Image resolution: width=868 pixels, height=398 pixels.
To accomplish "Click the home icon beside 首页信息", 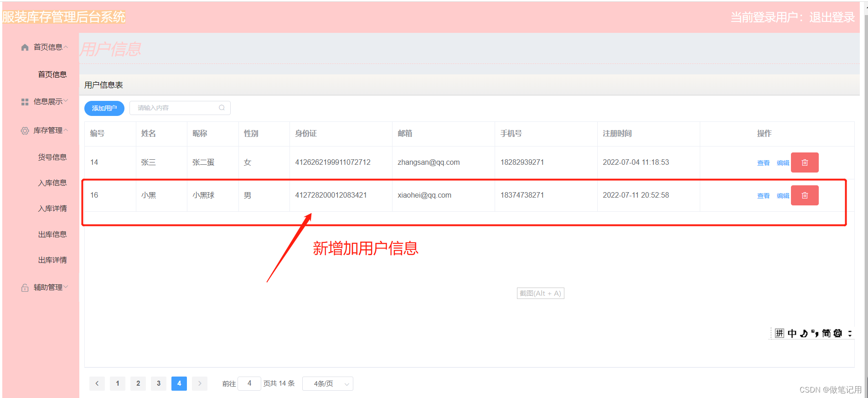I will [25, 47].
